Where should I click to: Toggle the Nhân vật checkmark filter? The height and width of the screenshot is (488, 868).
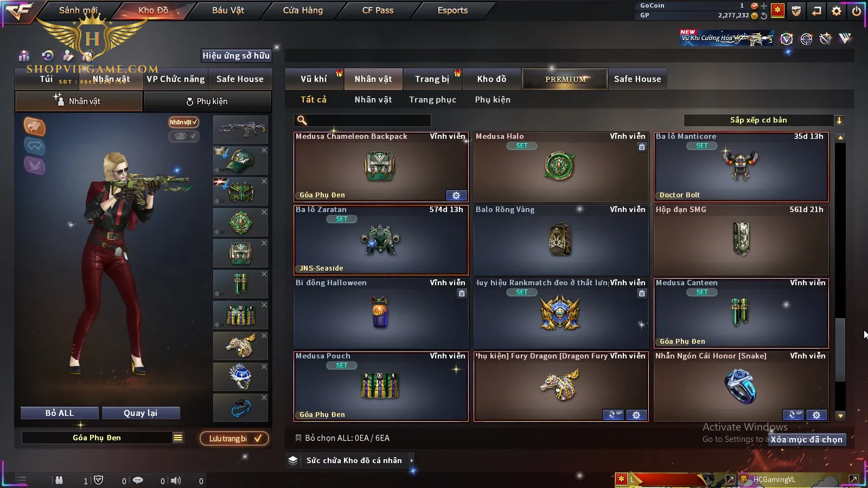tap(183, 122)
